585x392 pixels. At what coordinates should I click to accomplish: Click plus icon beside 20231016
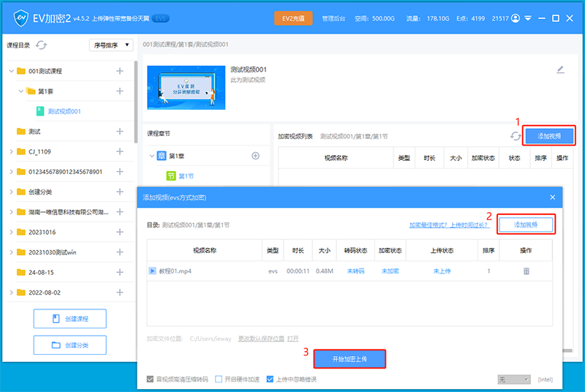click(x=120, y=232)
